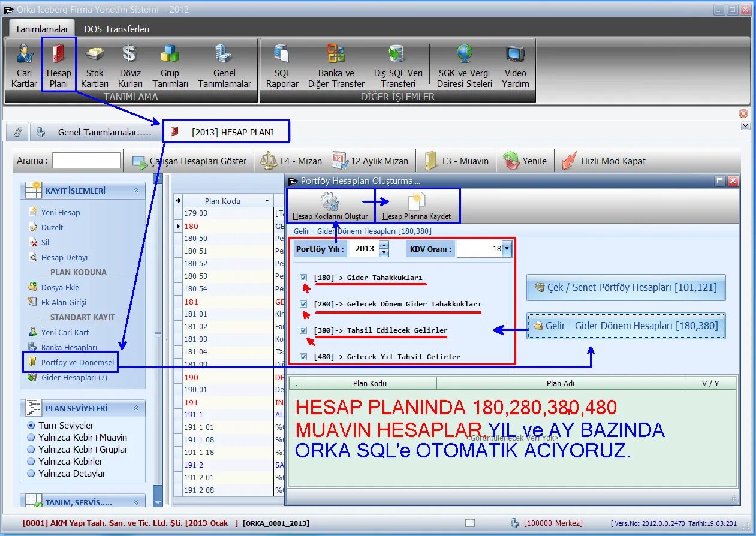
Task: Click Hızlı Mod Kapat toolbar button
Action: click(604, 161)
